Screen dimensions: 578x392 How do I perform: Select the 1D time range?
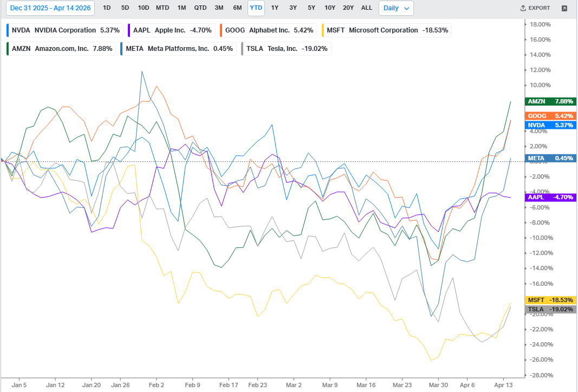click(107, 8)
